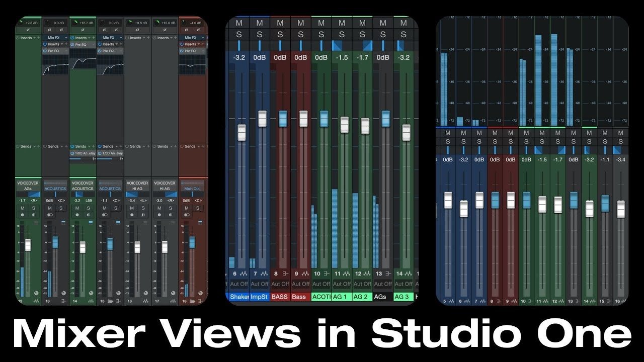
Task: Click 1/8D An..elay send on left-panel channel 14
Action: [x=83, y=153]
